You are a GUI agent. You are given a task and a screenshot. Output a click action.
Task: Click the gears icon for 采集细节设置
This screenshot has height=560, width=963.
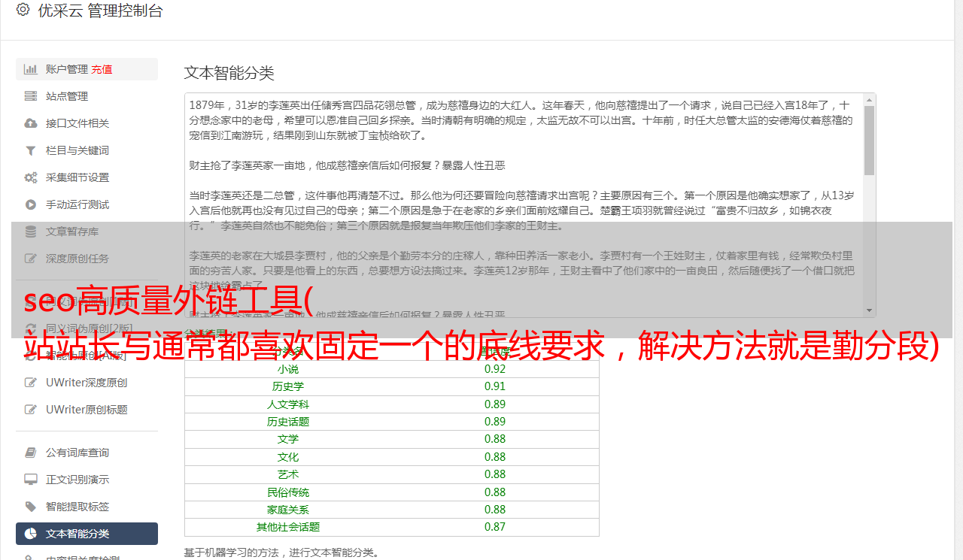(x=31, y=177)
